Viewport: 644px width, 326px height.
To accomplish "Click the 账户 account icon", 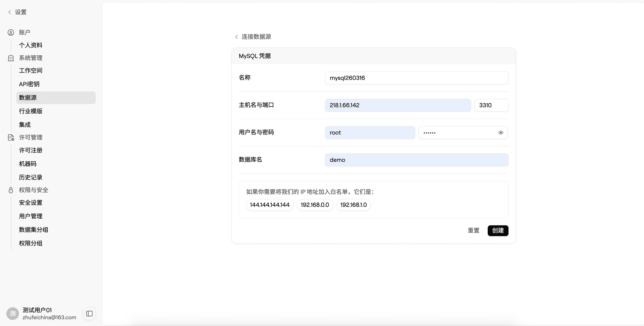I will [x=10, y=32].
